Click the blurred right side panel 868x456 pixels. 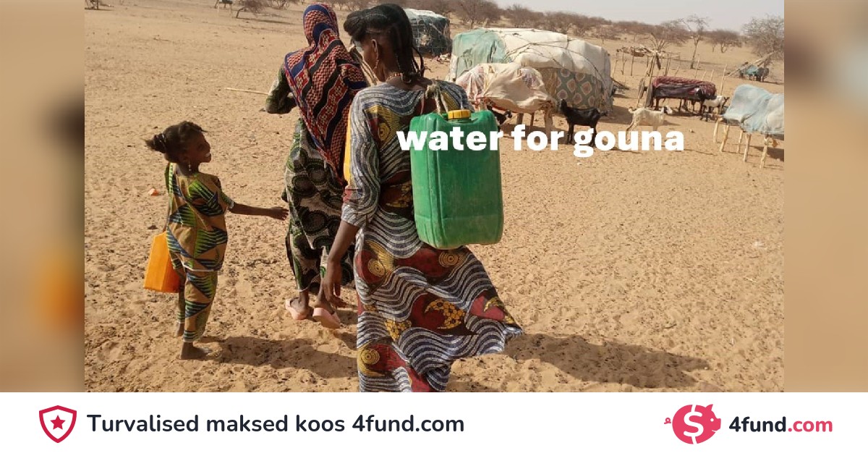tap(826, 195)
